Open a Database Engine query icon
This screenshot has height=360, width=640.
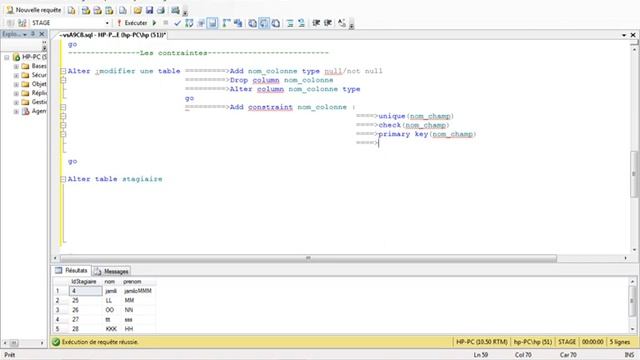pyautogui.click(x=71, y=10)
